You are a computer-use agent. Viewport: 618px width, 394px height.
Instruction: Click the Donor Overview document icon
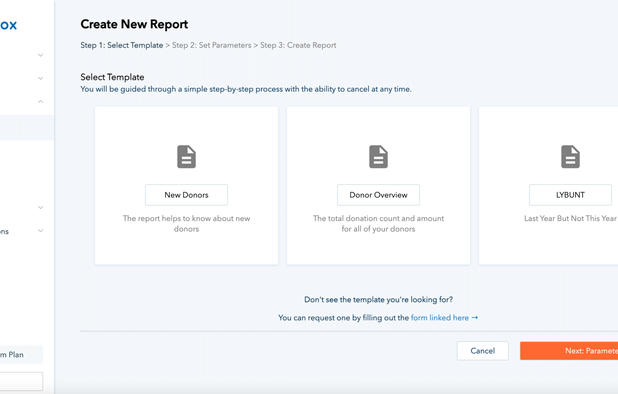pos(378,157)
